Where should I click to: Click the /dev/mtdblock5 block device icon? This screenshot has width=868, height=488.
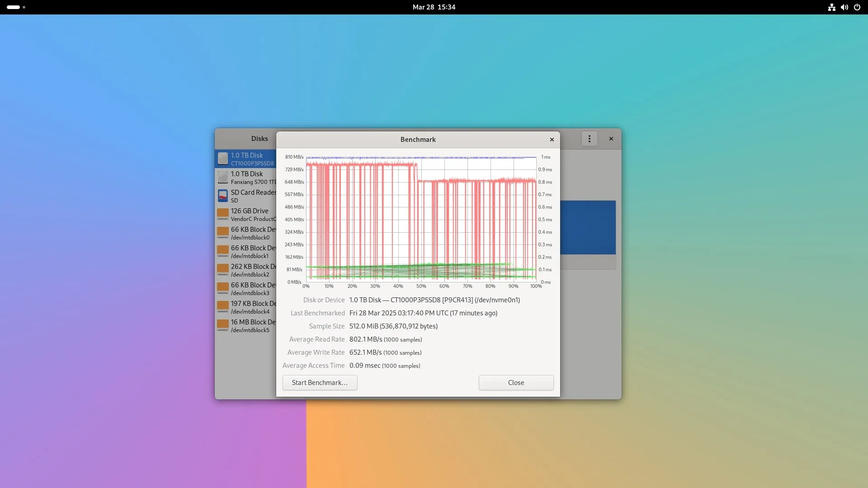222,325
